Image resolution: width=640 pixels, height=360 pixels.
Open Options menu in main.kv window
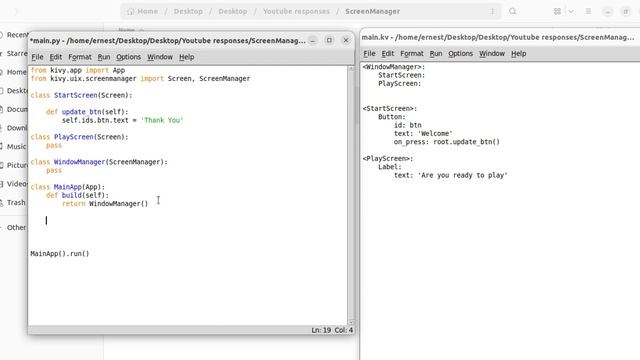[x=460, y=53]
